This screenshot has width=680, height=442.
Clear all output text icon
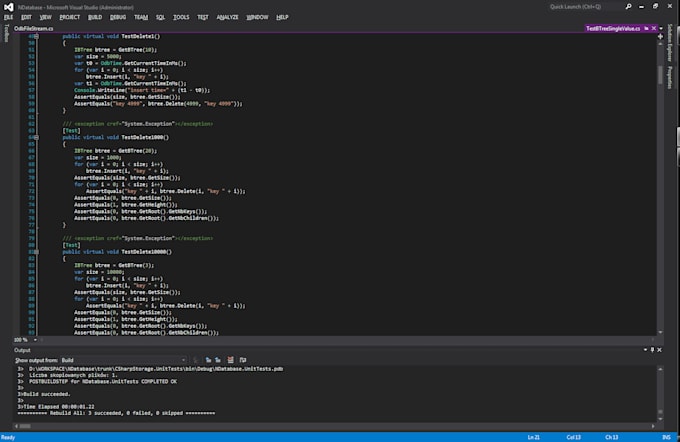[230, 360]
